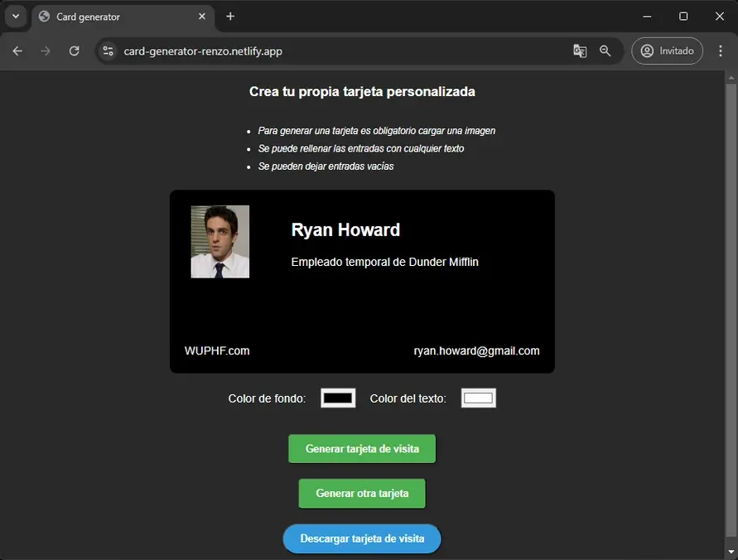Screen dimensions: 738x560
Task: Click the ryan.howard@gmail.com text
Action: click(476, 350)
